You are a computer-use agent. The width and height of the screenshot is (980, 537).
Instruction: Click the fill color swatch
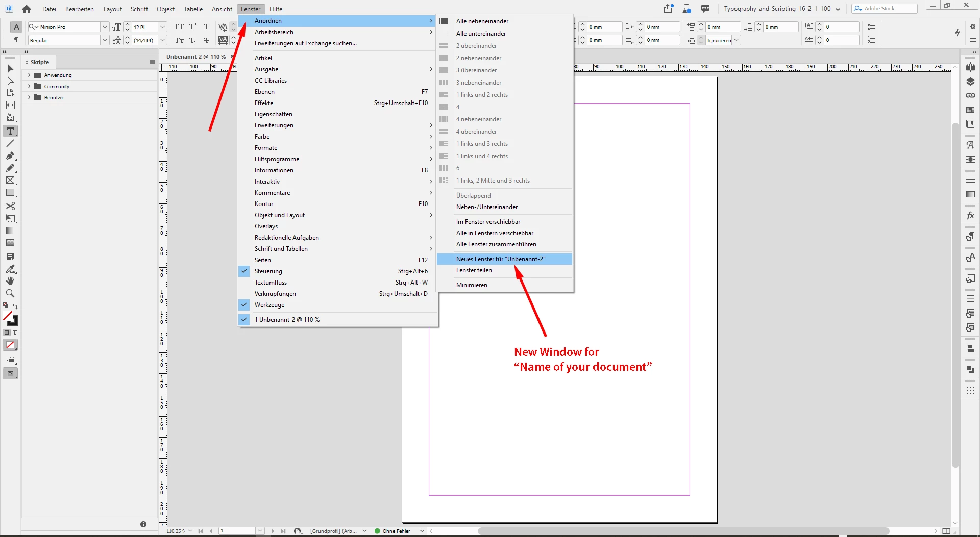point(8,316)
